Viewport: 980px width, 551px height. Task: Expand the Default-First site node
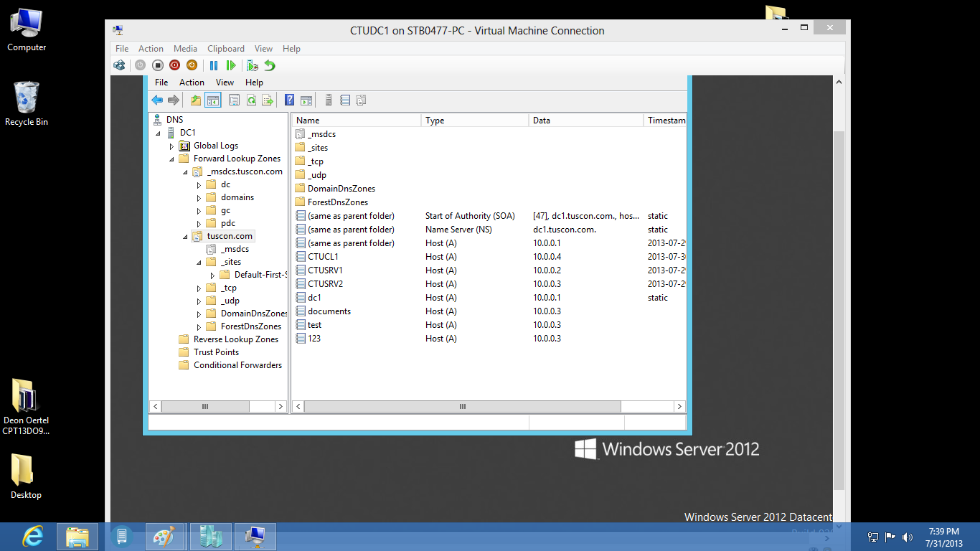(x=212, y=275)
